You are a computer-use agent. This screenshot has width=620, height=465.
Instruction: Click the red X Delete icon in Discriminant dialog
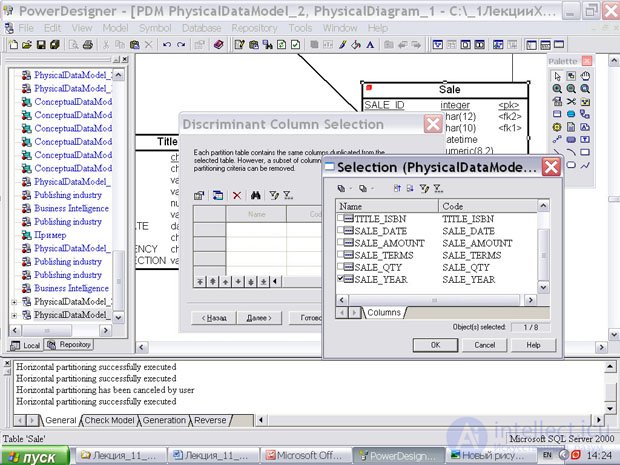pos(237,195)
